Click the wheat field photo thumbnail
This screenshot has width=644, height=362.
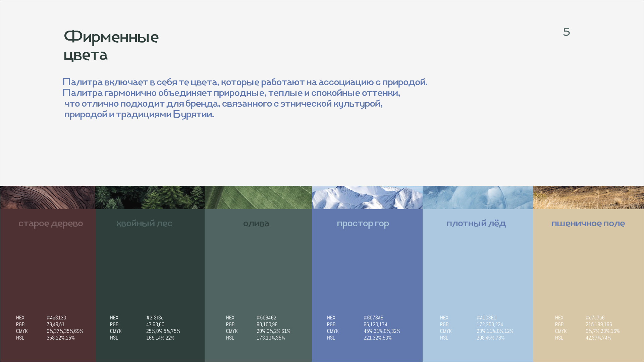[x=588, y=197]
